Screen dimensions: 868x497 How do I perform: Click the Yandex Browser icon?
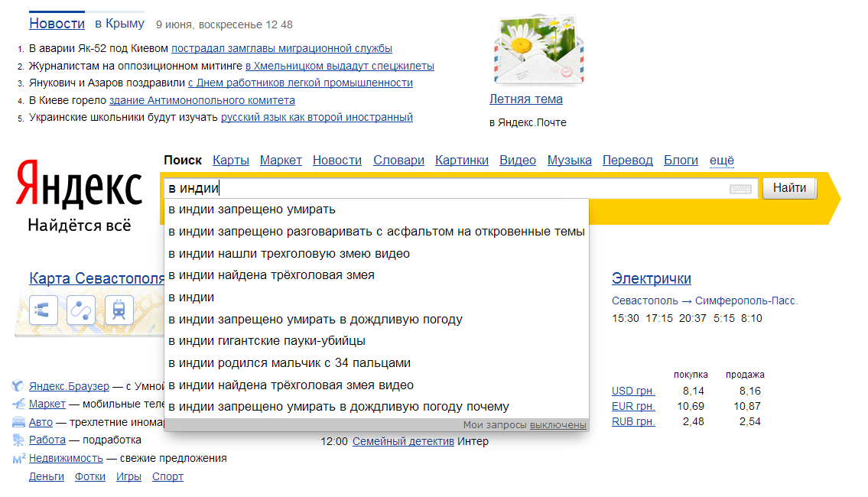[18, 386]
